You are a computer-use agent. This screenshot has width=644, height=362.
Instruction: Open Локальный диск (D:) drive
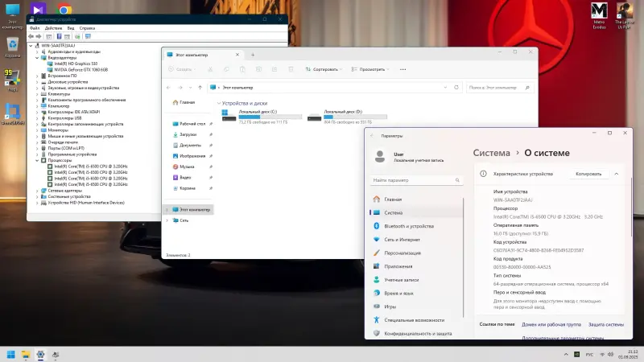pos(348,117)
